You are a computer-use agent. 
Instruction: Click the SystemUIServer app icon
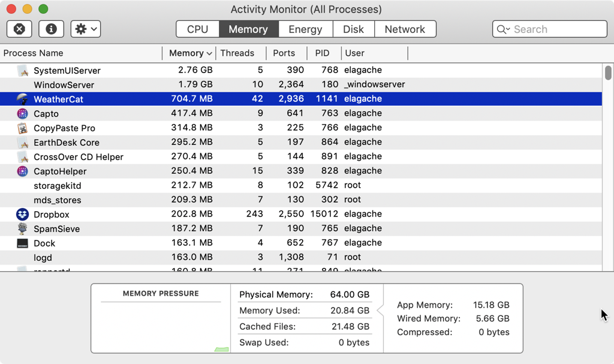[x=23, y=71]
